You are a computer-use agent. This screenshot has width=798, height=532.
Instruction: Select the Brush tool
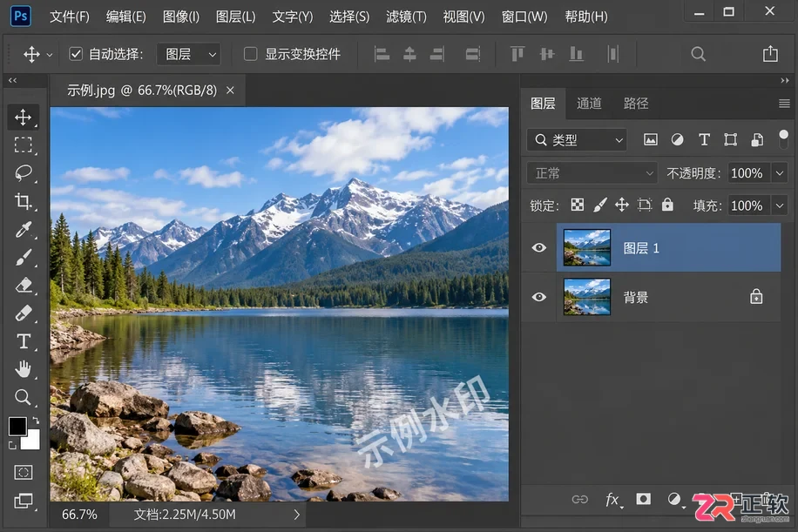(23, 258)
